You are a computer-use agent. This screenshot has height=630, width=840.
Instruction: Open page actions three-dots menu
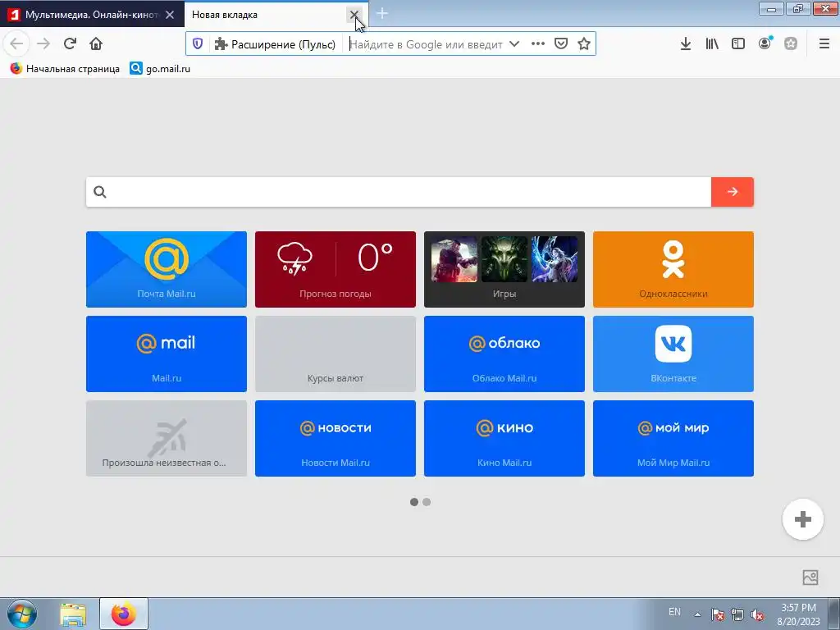[538, 44]
